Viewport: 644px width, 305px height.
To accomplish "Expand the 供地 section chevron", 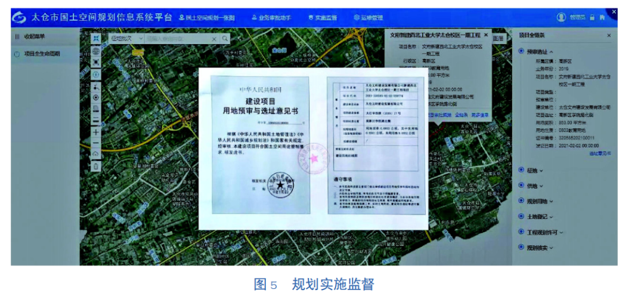I will (541, 186).
